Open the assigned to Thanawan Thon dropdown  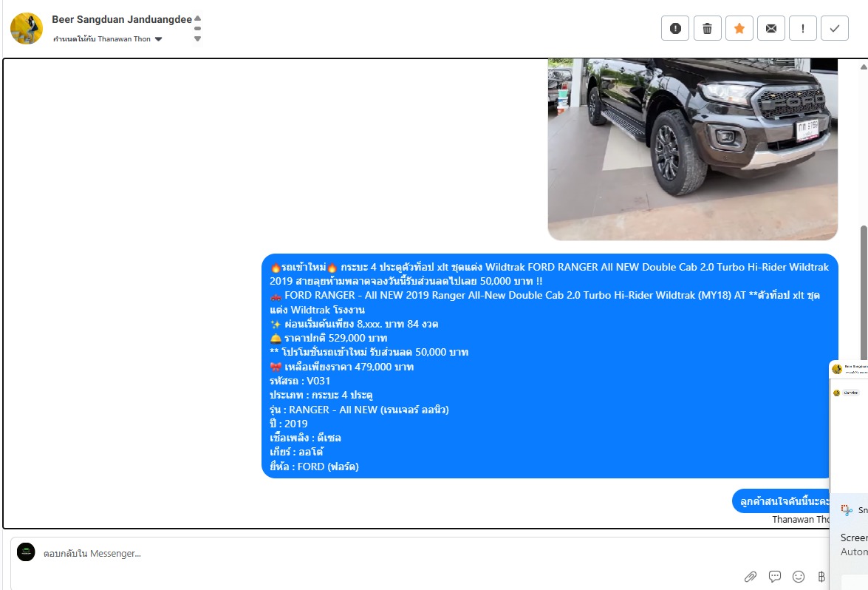[158, 39]
